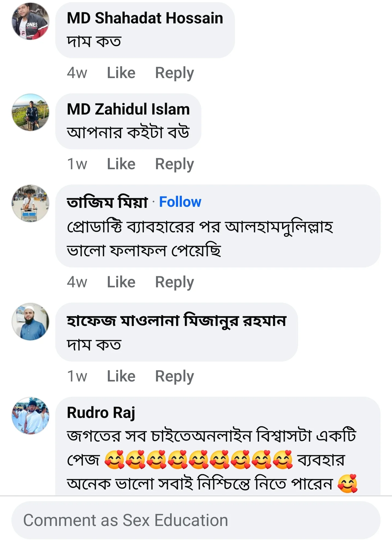
Task: Open MD Zahidul Islam's name link
Action: click(128, 109)
